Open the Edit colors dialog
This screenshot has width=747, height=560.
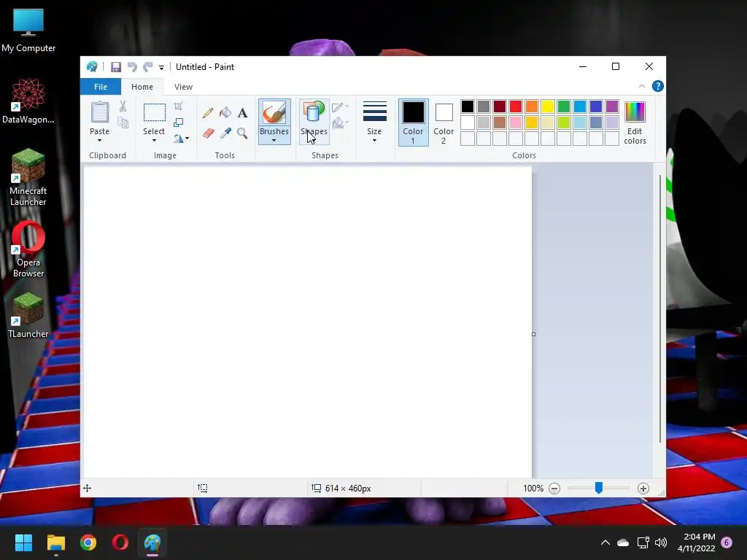(635, 122)
